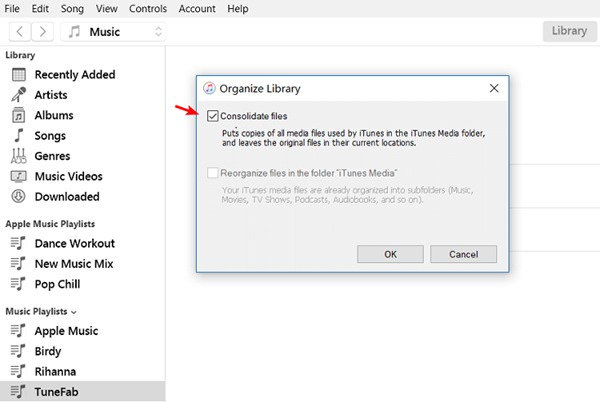Select the Rihanna playlist
The height and width of the screenshot is (402, 600).
point(62,371)
